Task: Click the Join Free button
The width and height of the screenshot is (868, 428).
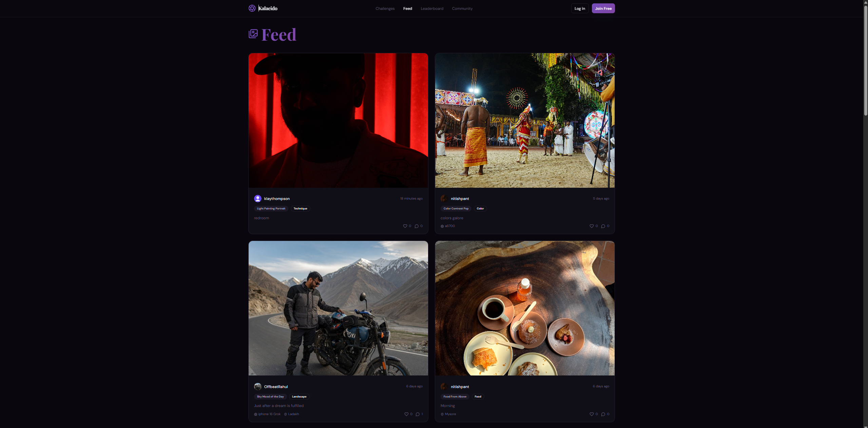Action: coord(603,8)
